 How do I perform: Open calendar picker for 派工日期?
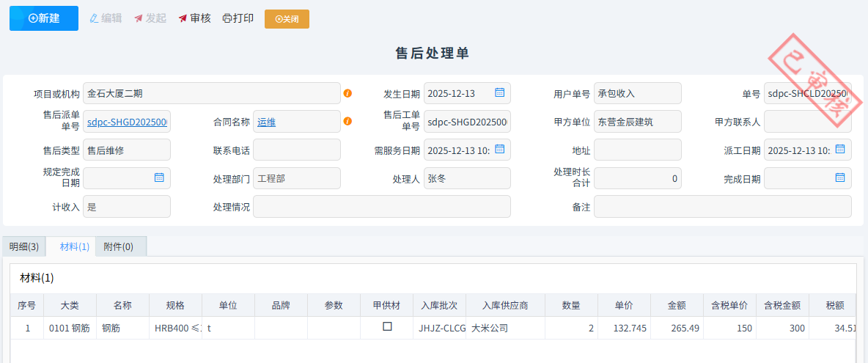pos(840,150)
